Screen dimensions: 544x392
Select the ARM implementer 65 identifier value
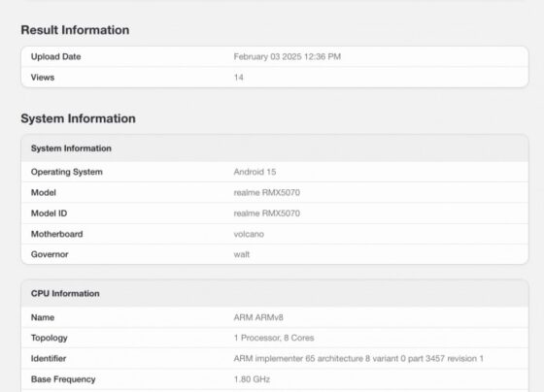pyautogui.click(x=358, y=358)
